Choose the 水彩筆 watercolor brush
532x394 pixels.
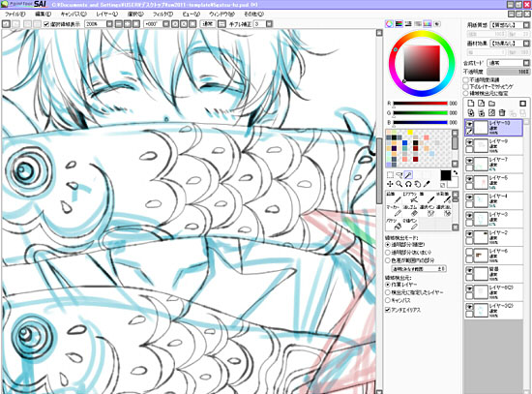point(443,197)
